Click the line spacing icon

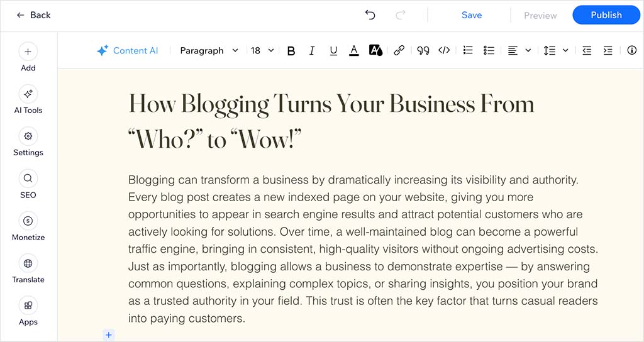click(550, 50)
